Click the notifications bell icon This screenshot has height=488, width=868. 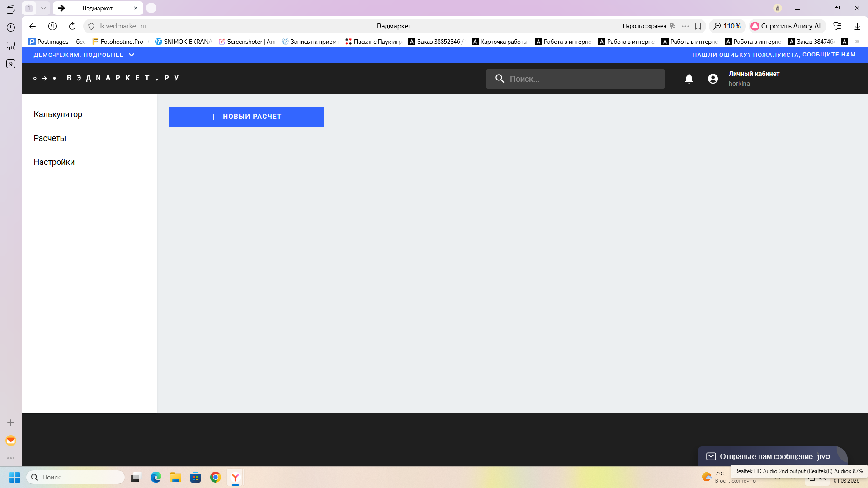coord(689,79)
